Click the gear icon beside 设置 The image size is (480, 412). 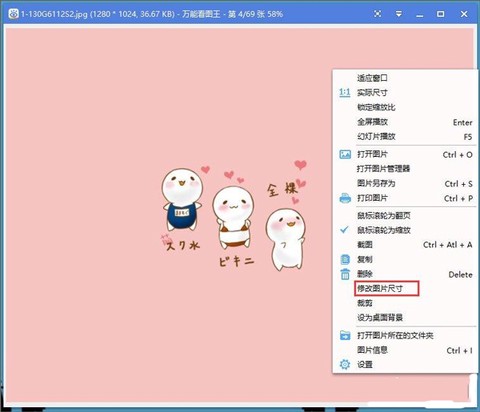[345, 364]
